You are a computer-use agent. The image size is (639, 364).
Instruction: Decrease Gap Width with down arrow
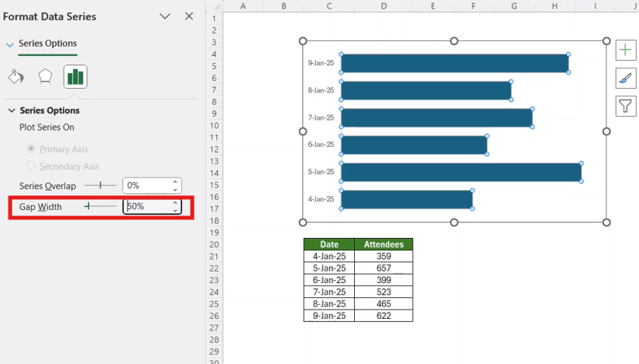175,210
